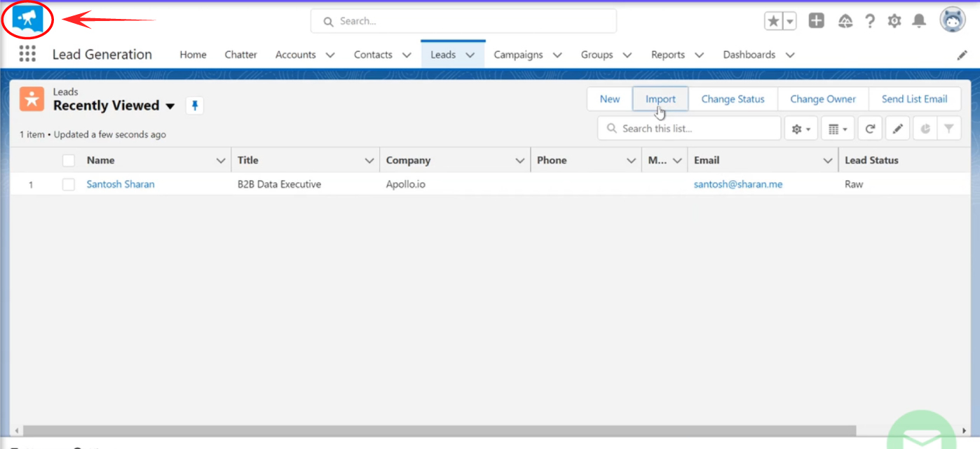Click the Trailhead guidance icon
Screen dimensions: 980x449
pyautogui.click(x=845, y=21)
